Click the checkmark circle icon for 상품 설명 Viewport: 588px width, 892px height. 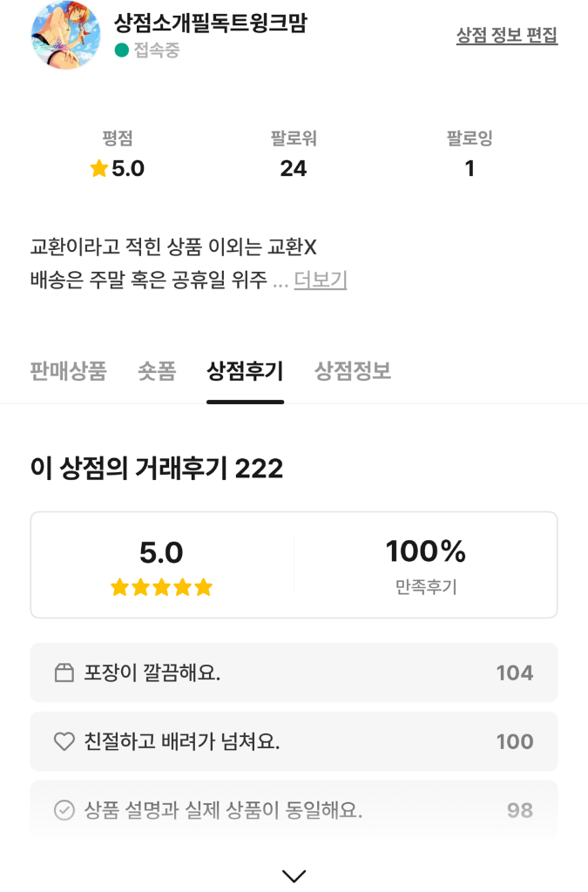(x=64, y=809)
